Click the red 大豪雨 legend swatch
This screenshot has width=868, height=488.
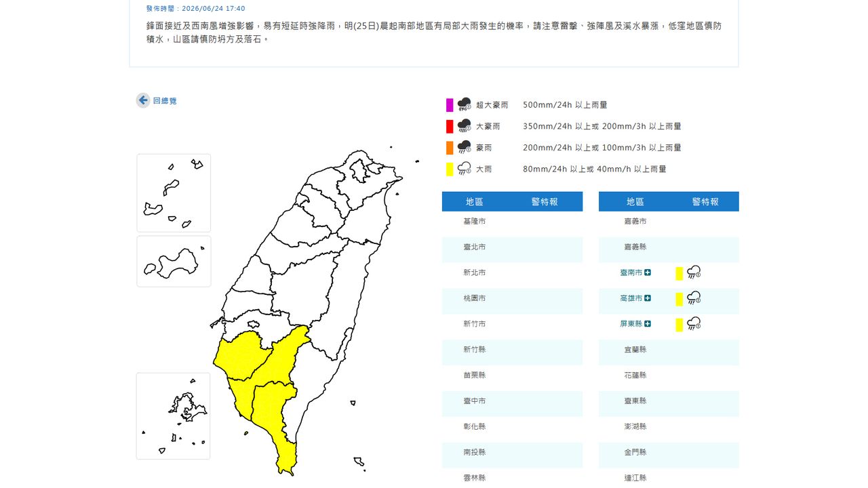pyautogui.click(x=450, y=126)
